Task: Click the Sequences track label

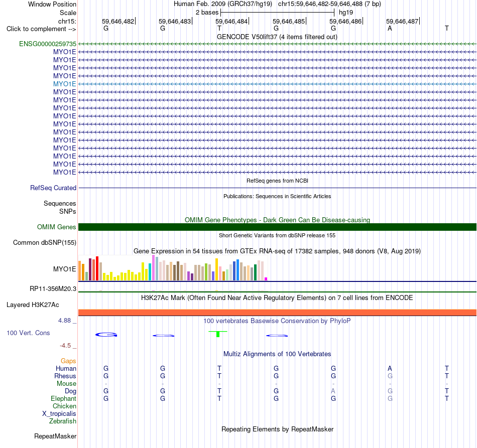Action: click(60, 203)
